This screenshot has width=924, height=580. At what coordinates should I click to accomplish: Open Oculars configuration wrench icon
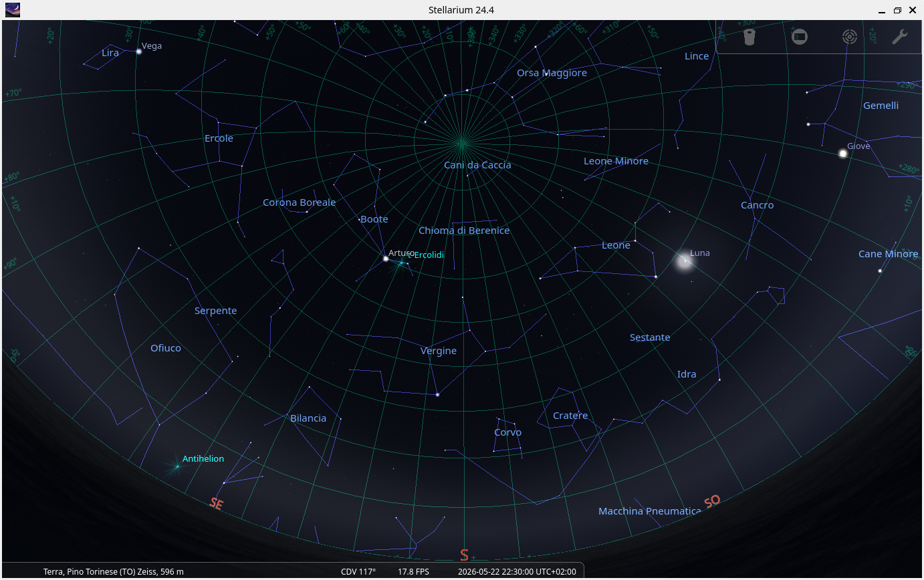(x=900, y=37)
